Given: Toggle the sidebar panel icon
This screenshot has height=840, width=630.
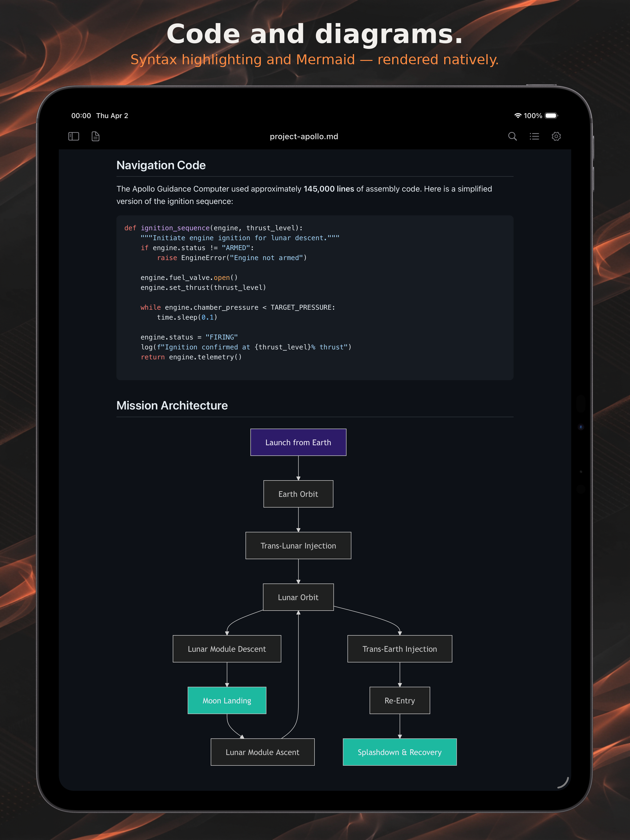Looking at the screenshot, I should [x=73, y=136].
